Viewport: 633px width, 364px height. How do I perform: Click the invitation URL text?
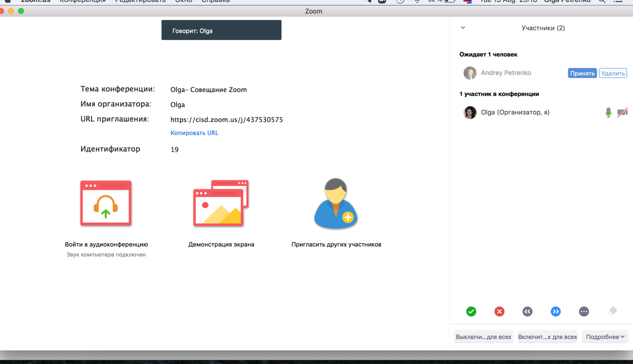(x=226, y=119)
